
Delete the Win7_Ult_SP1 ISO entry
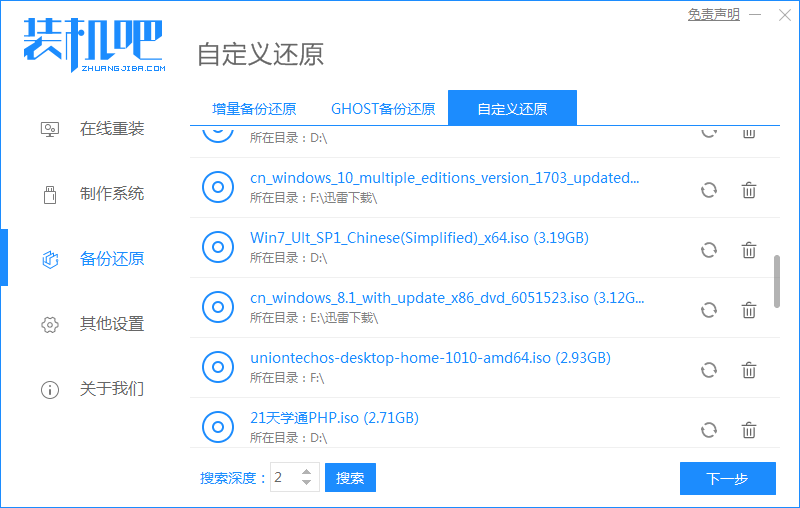point(748,250)
